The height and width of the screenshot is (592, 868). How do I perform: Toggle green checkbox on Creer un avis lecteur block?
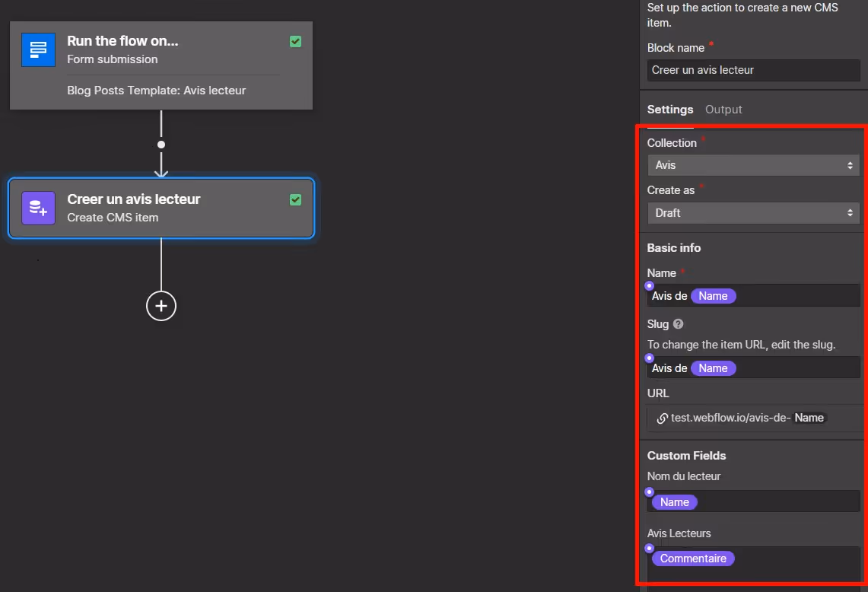[296, 200]
